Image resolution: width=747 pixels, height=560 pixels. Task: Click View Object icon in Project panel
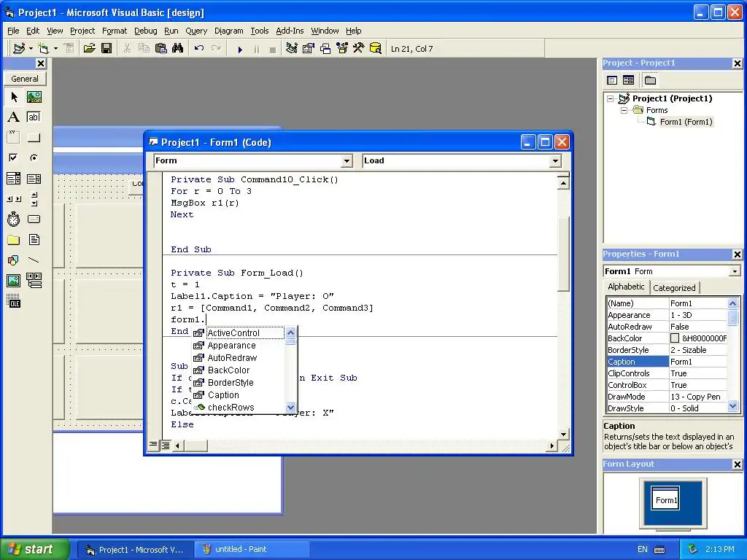click(628, 80)
